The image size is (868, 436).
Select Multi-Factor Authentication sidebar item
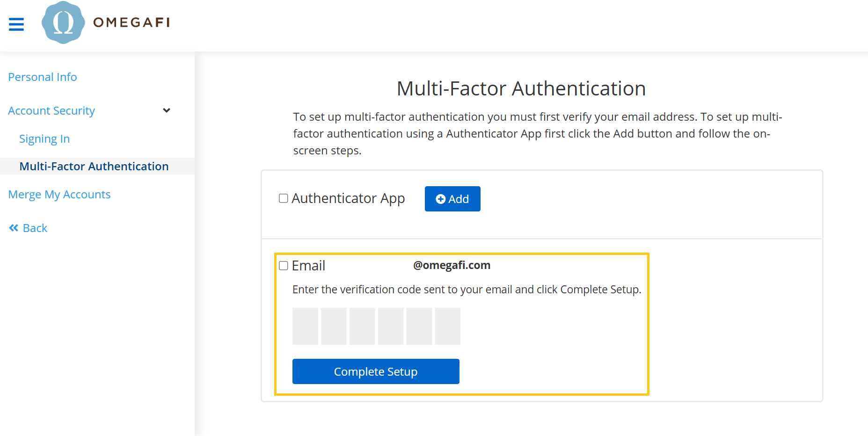click(94, 167)
